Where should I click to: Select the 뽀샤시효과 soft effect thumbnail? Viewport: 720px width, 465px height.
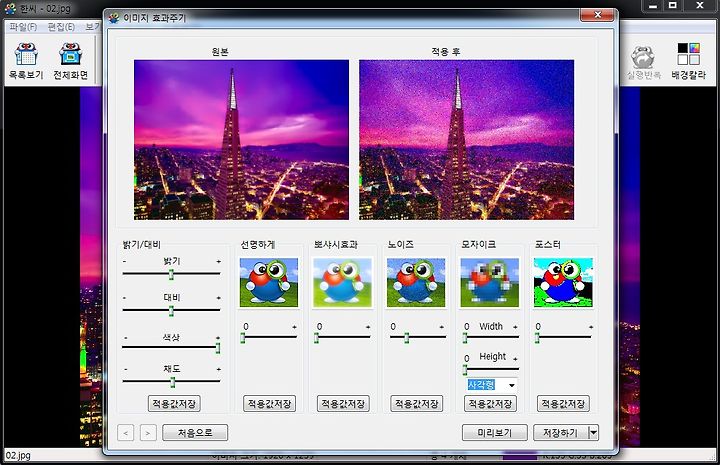(x=342, y=282)
